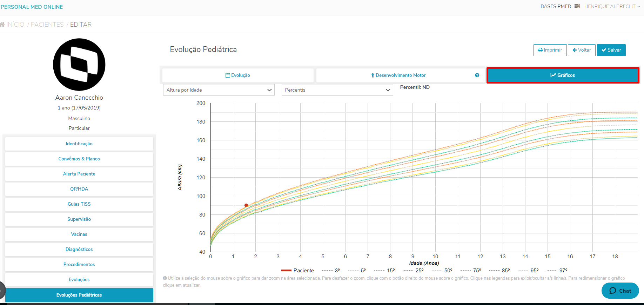Go to PACIENTES breadcrumb link
644x305 pixels.
click(x=47, y=25)
